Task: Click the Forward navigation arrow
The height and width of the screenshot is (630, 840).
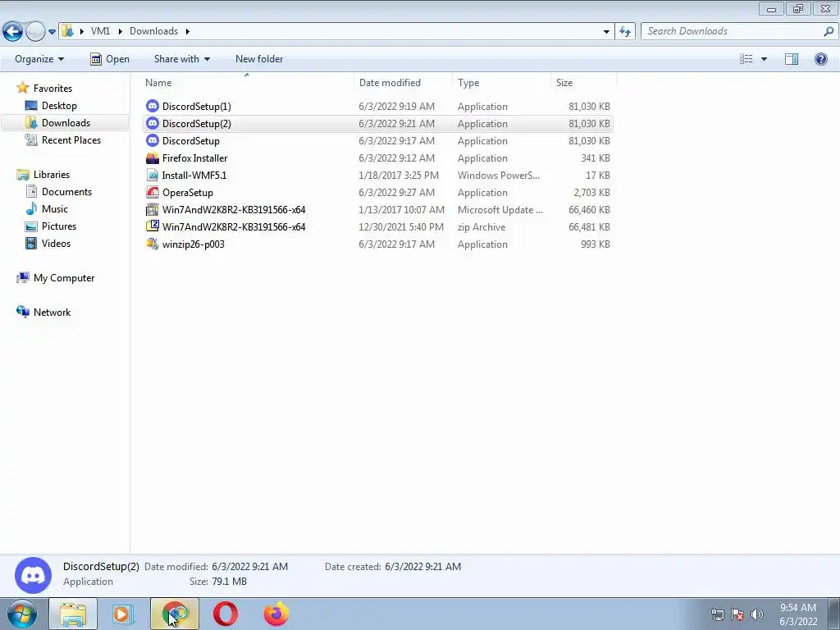Action: click(x=35, y=32)
